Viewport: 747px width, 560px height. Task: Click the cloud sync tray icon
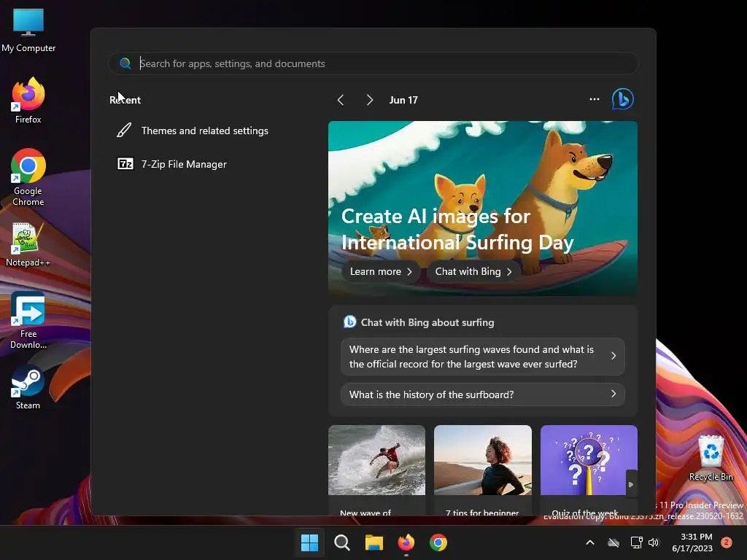coord(614,542)
